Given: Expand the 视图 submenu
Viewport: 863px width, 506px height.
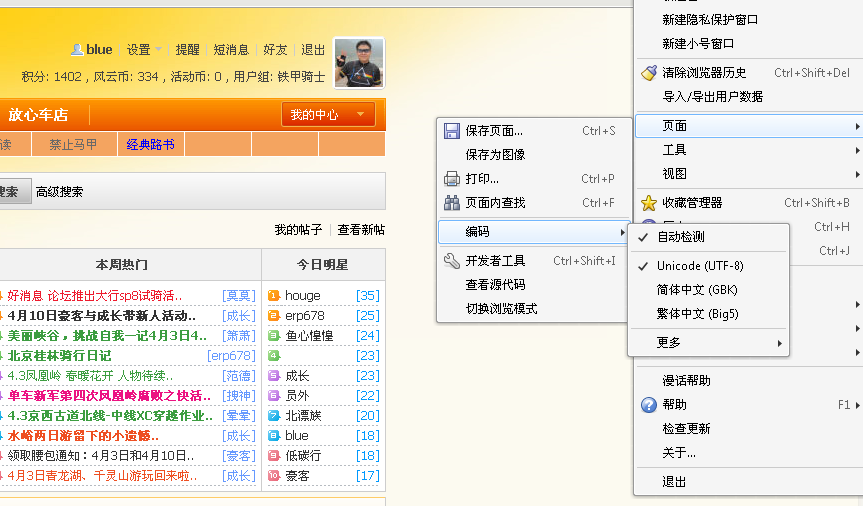Looking at the screenshot, I should [749, 174].
